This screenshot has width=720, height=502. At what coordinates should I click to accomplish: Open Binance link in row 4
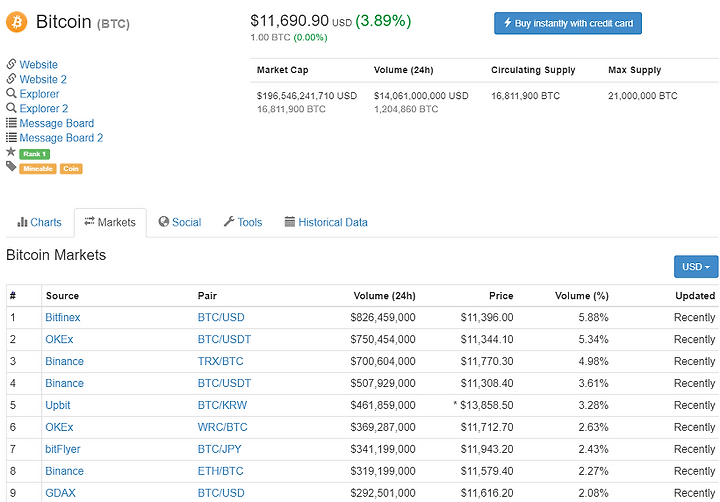coord(64,384)
